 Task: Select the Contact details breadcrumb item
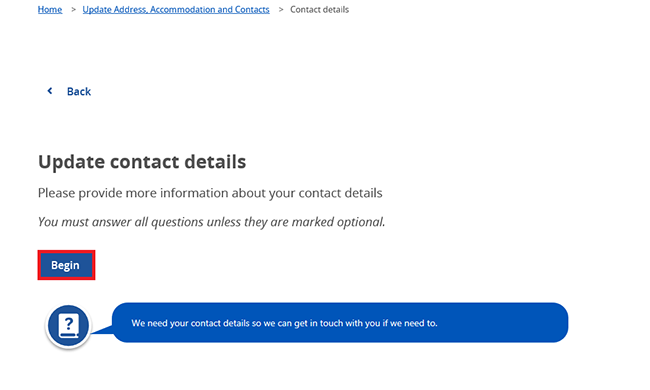tap(320, 9)
